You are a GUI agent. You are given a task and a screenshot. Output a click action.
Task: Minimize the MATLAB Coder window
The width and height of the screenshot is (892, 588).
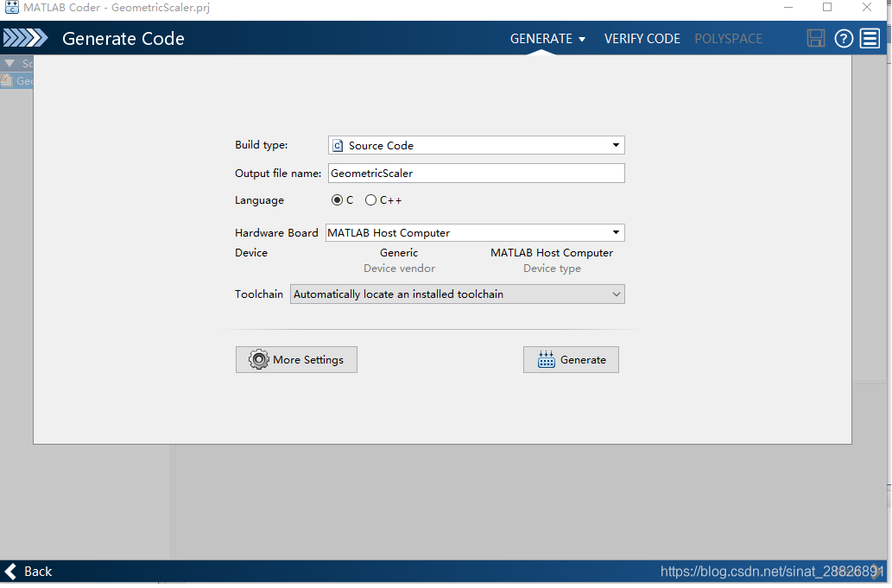(788, 8)
